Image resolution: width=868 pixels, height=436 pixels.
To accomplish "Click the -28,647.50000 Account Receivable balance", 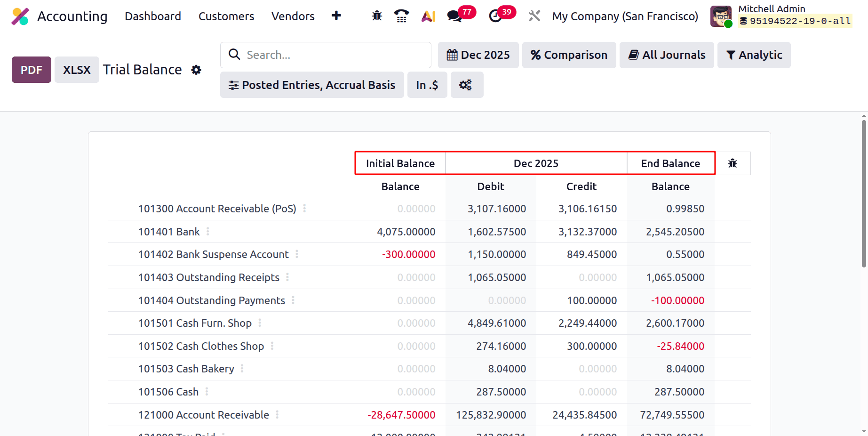I will (x=401, y=415).
